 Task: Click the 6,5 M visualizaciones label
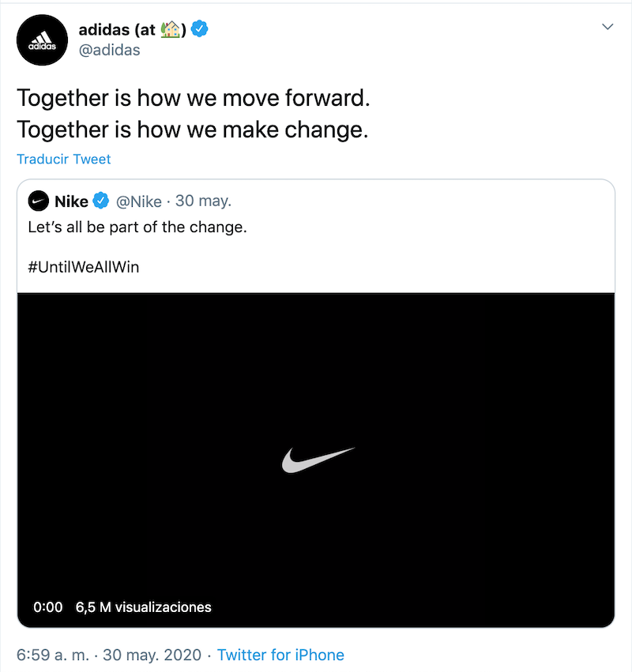click(144, 607)
